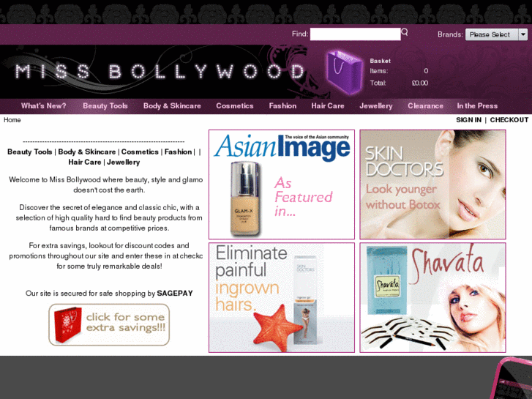The image size is (532, 399).
Task: Click the SAGEPAY text
Action: [175, 294]
